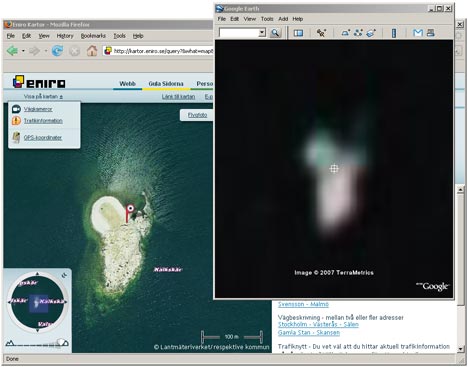
Task: Open the 'Gamla Stan - Skansen' link
Action: [309, 333]
